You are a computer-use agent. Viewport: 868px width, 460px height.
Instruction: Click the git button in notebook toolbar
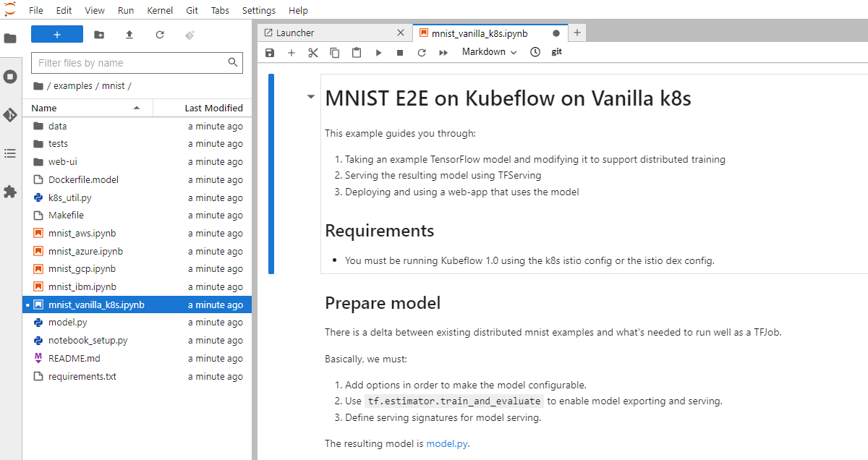coord(557,52)
